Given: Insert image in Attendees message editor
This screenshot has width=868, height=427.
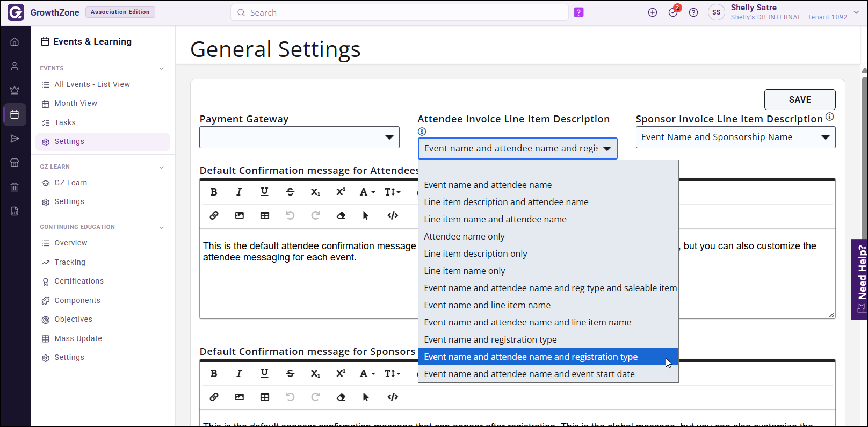Looking at the screenshot, I should [x=240, y=215].
